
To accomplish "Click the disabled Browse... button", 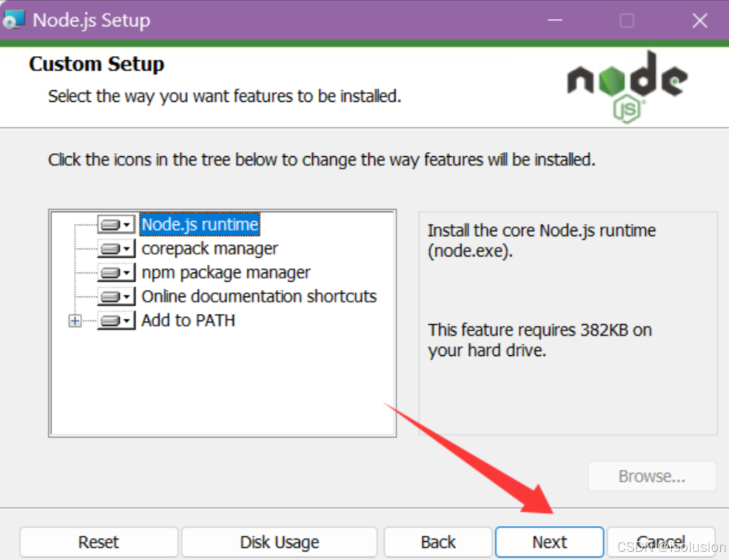I will [x=652, y=476].
